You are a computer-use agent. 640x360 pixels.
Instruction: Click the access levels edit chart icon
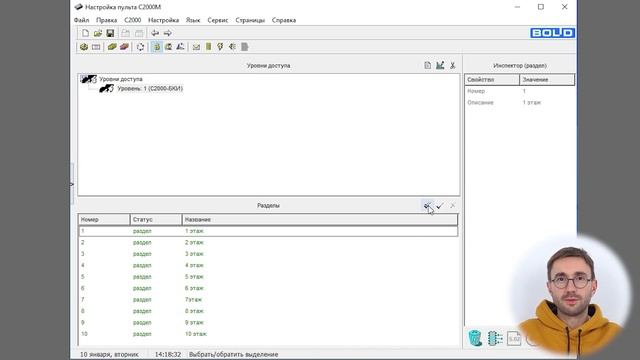[440, 65]
